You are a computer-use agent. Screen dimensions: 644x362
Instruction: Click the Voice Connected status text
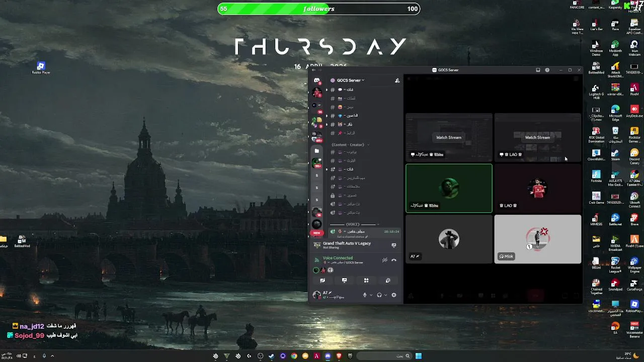point(338,258)
